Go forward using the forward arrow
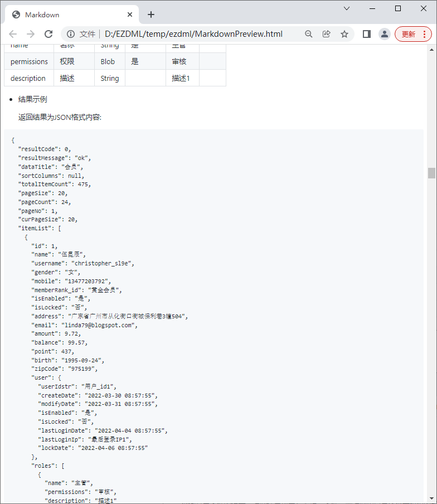The height and width of the screenshot is (504, 437). (x=31, y=34)
